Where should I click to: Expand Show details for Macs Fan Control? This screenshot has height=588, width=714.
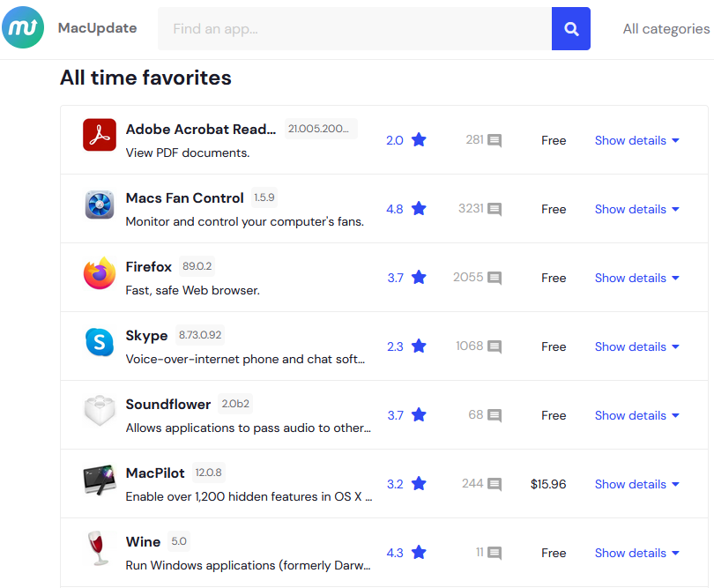point(637,209)
